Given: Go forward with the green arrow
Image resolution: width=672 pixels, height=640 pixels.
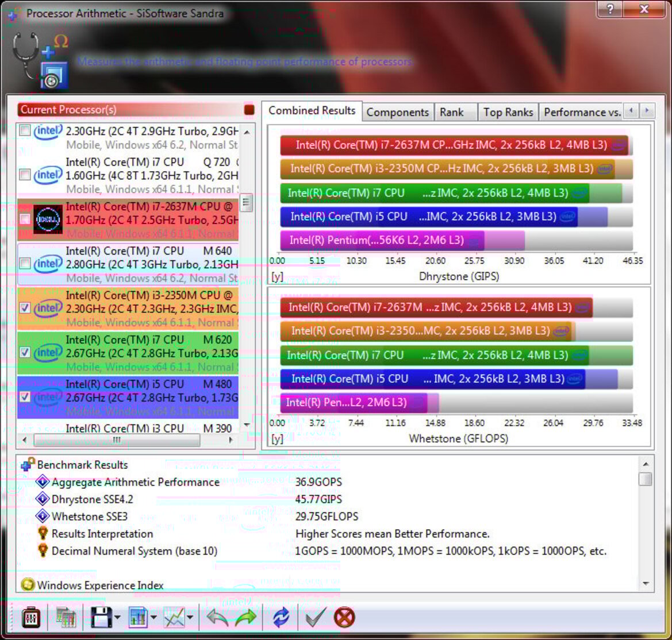Looking at the screenshot, I should point(245,617).
